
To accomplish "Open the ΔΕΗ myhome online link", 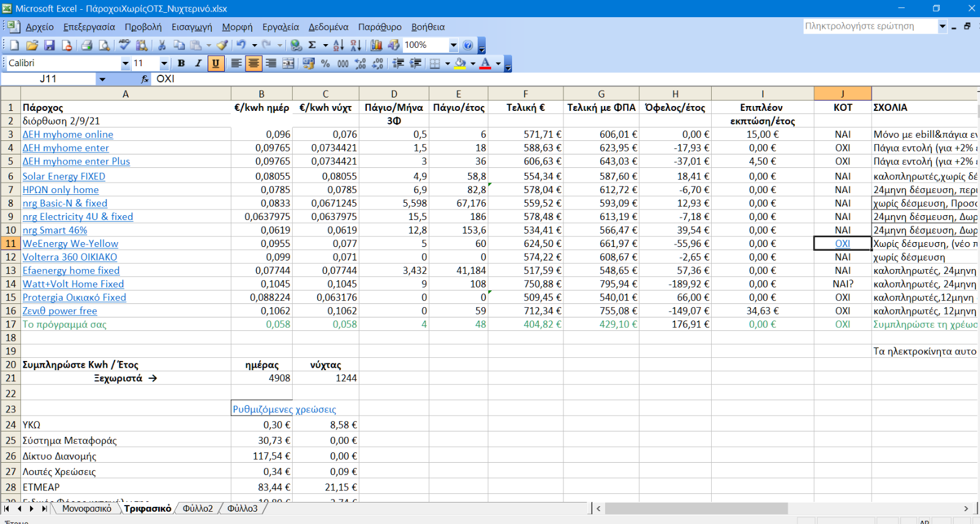I will point(68,135).
